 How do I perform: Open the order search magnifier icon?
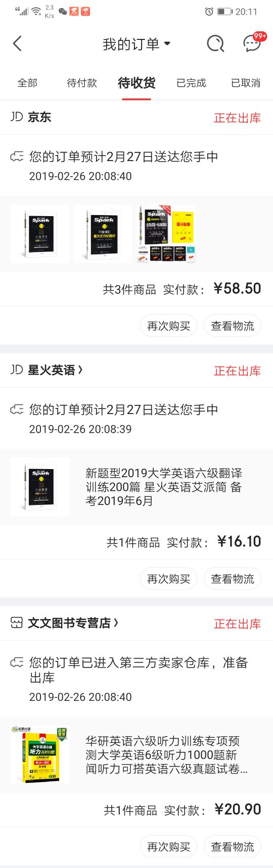pyautogui.click(x=215, y=44)
